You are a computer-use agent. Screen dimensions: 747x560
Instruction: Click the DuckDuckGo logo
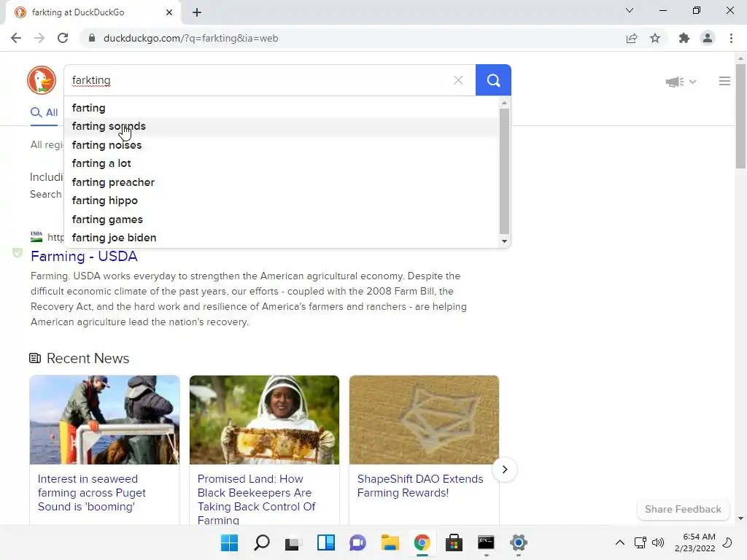(x=42, y=80)
